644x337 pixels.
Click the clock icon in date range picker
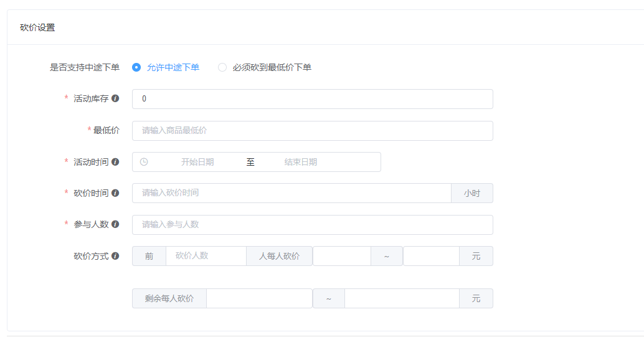[x=144, y=162]
